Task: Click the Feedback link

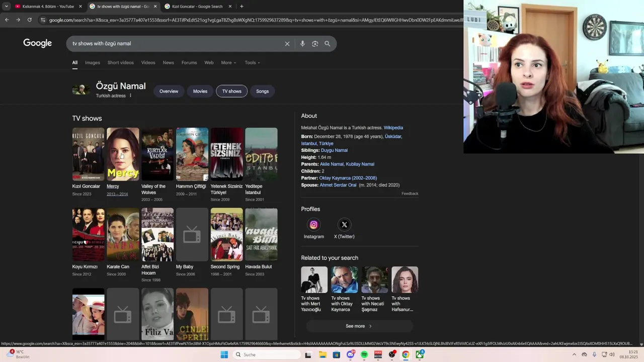Action: point(410,194)
